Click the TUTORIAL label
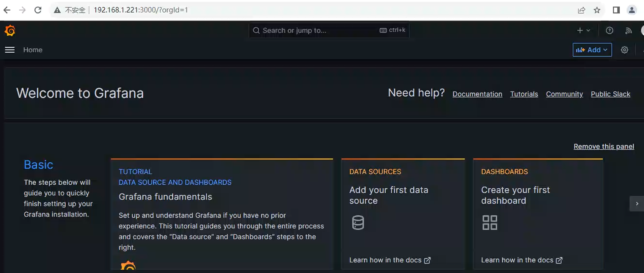This screenshot has width=644, height=273. 135,172
